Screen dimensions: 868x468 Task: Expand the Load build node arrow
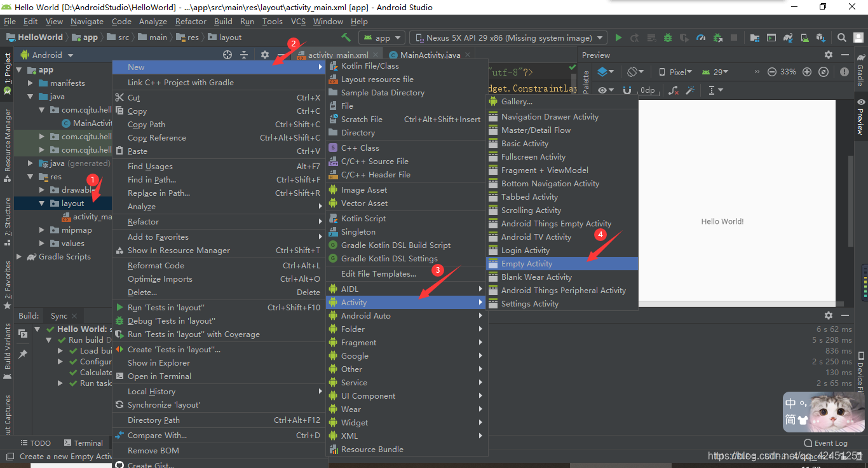(x=60, y=350)
